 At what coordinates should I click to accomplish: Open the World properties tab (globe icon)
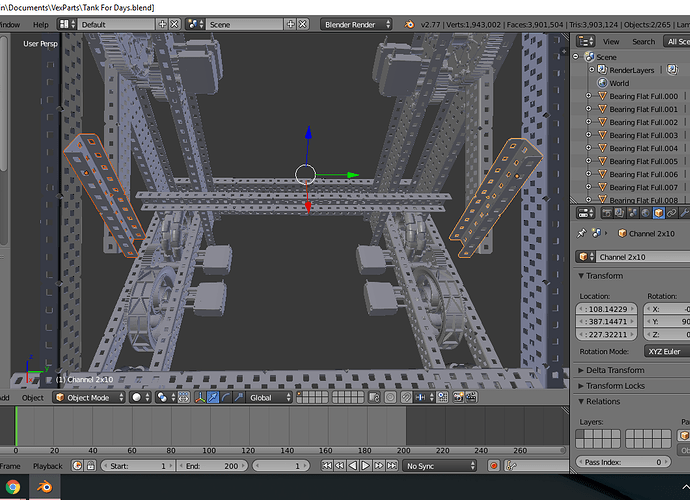coord(645,213)
